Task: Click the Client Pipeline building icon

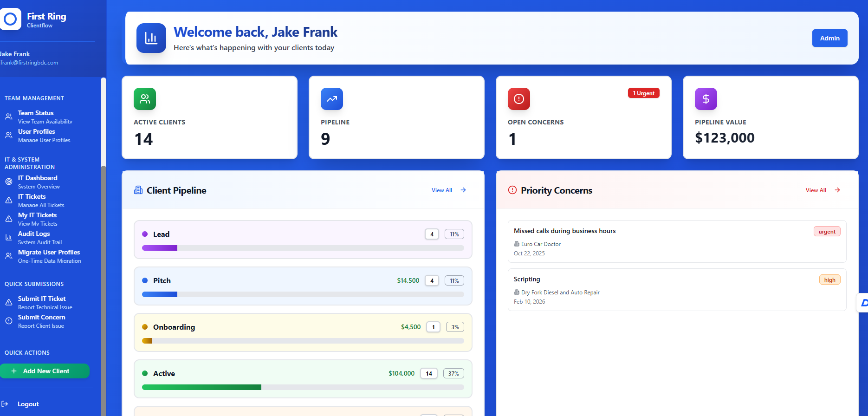Action: coord(138,190)
